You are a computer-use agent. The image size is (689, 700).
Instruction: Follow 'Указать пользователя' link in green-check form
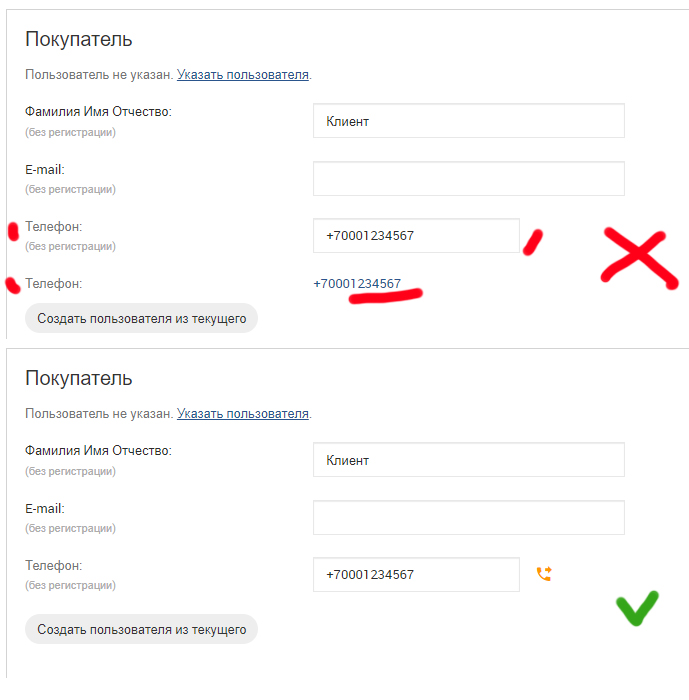(x=243, y=413)
